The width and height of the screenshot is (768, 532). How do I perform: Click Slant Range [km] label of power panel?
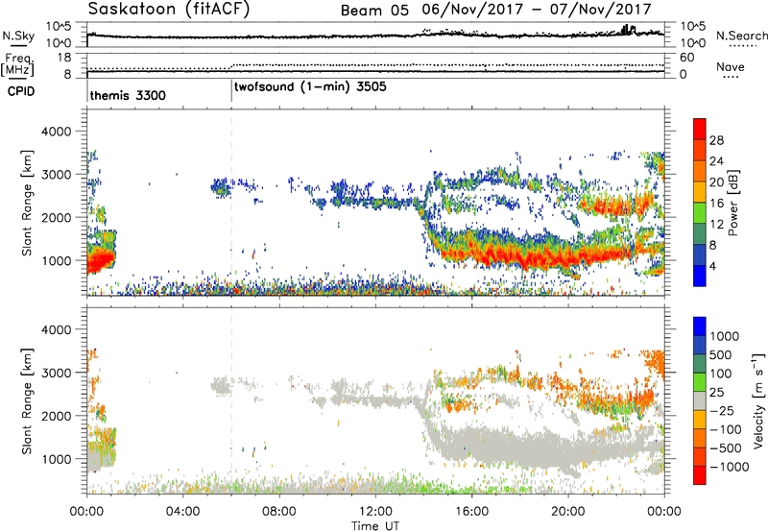tap(27, 203)
